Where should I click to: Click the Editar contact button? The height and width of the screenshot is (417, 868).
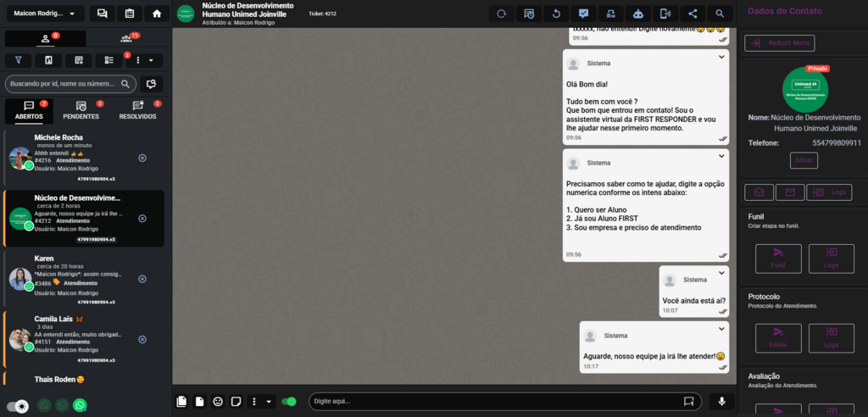pos(804,160)
